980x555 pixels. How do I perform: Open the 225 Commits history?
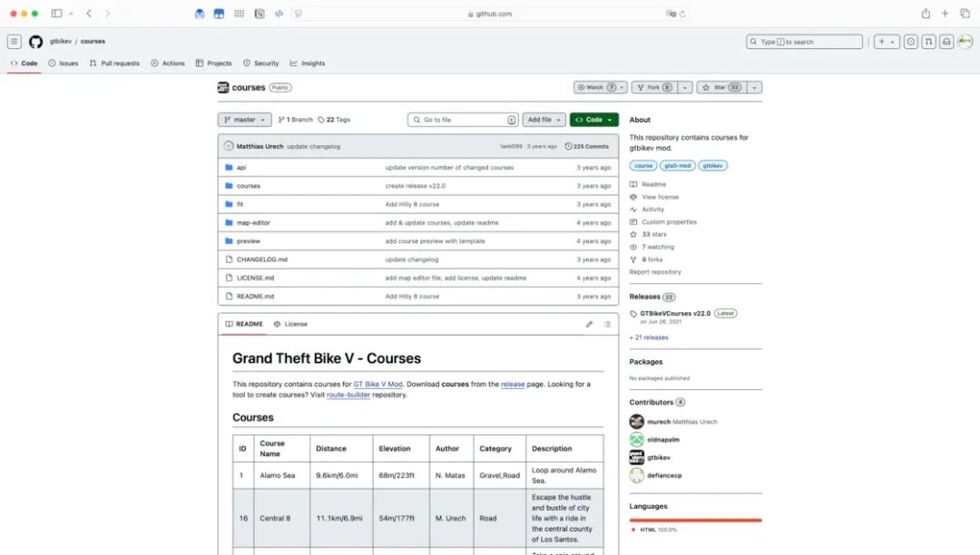587,146
